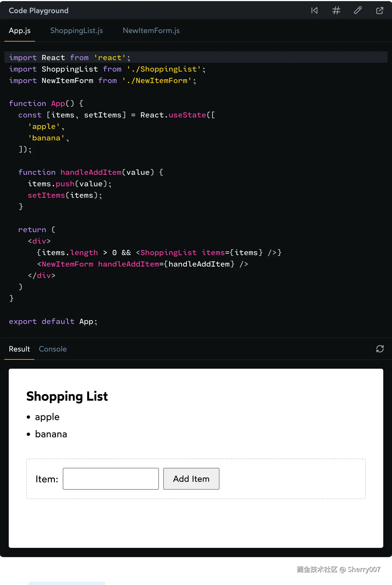Click the banana list item in result
Screen dimensions: 392x585
51,434
